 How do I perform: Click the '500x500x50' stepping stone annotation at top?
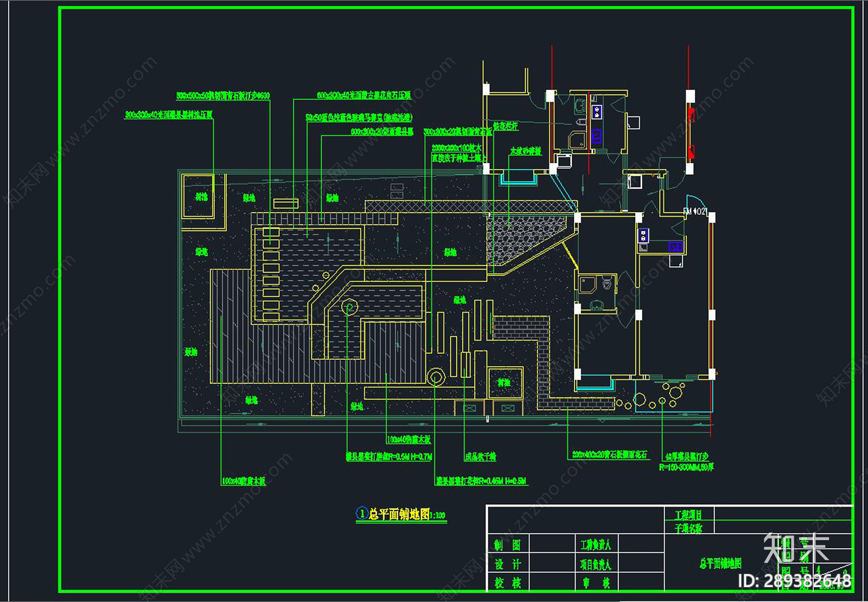point(223,96)
